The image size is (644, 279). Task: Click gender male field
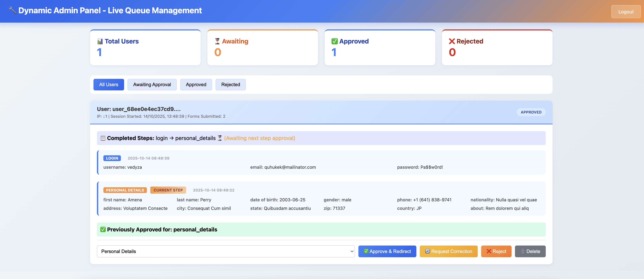click(337, 200)
